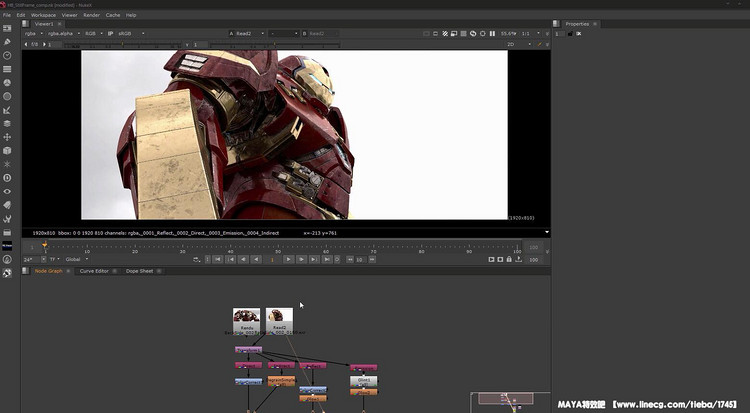
Task: Click the Play forward button in timeline
Action: (289, 259)
